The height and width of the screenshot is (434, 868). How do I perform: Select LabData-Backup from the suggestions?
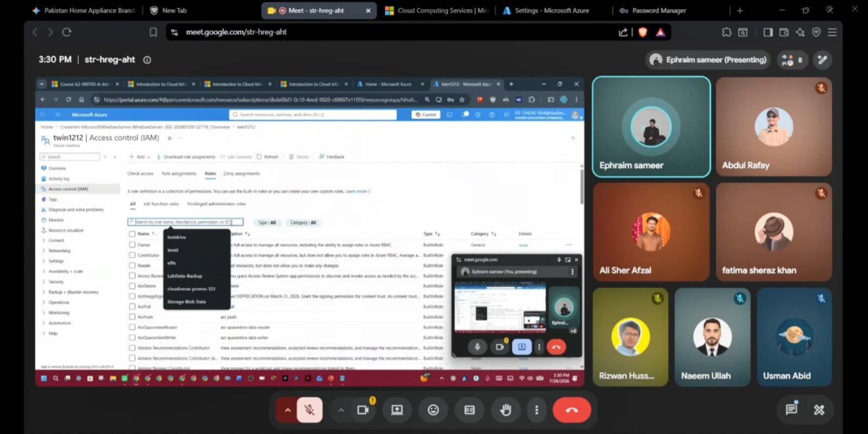(185, 276)
